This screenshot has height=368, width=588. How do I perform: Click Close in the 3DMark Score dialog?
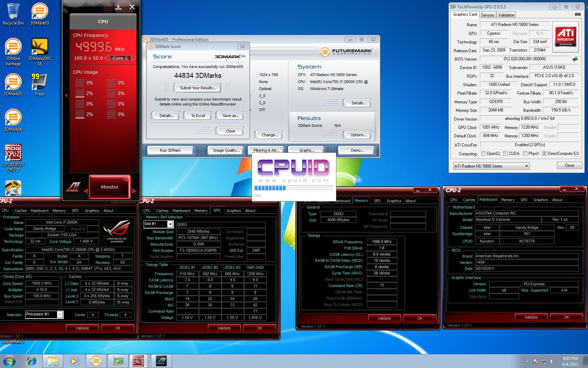tap(230, 131)
